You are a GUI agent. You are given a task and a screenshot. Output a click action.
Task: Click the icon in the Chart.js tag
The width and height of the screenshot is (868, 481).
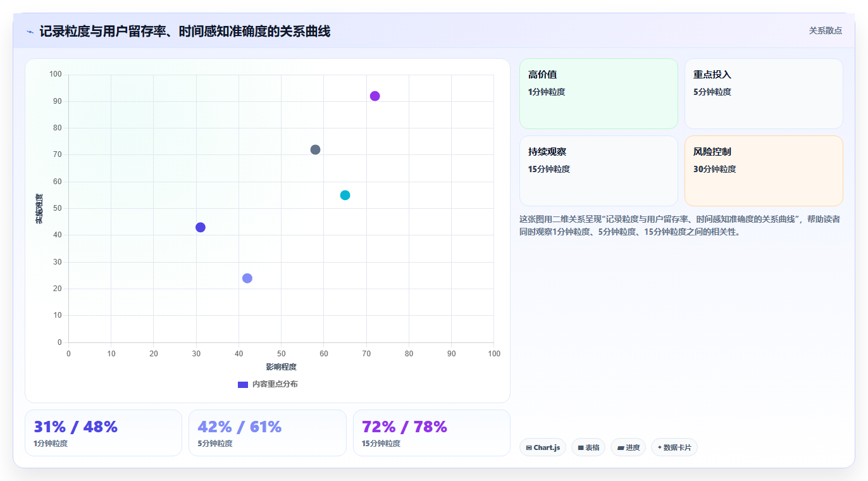(x=529, y=447)
